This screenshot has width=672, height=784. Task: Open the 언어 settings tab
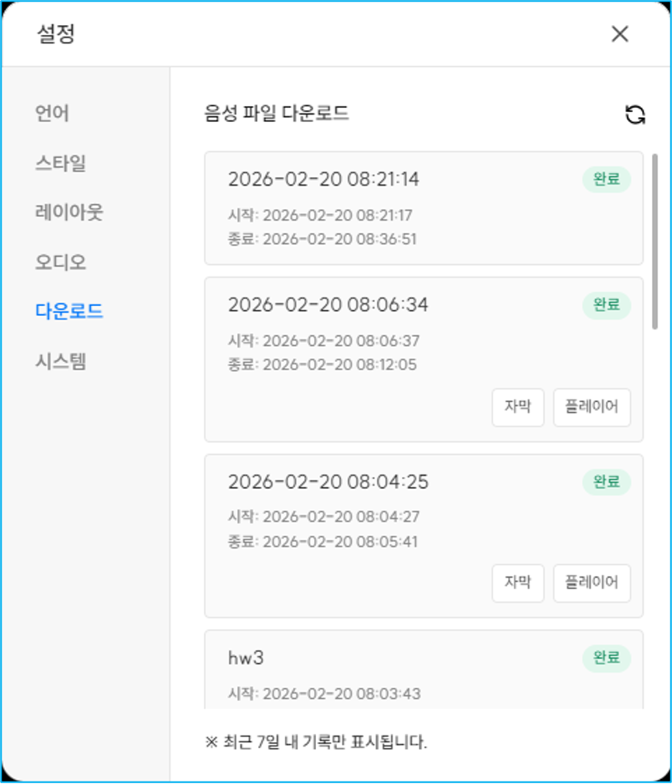52,113
